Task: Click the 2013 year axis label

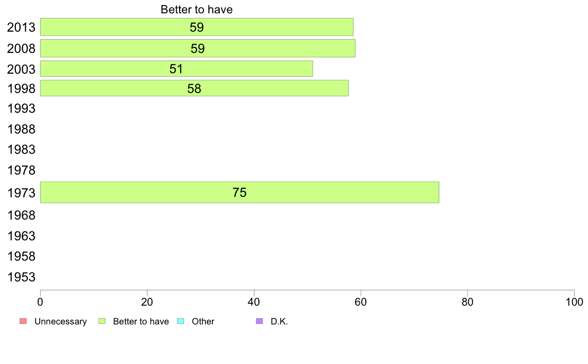Action: click(21, 27)
